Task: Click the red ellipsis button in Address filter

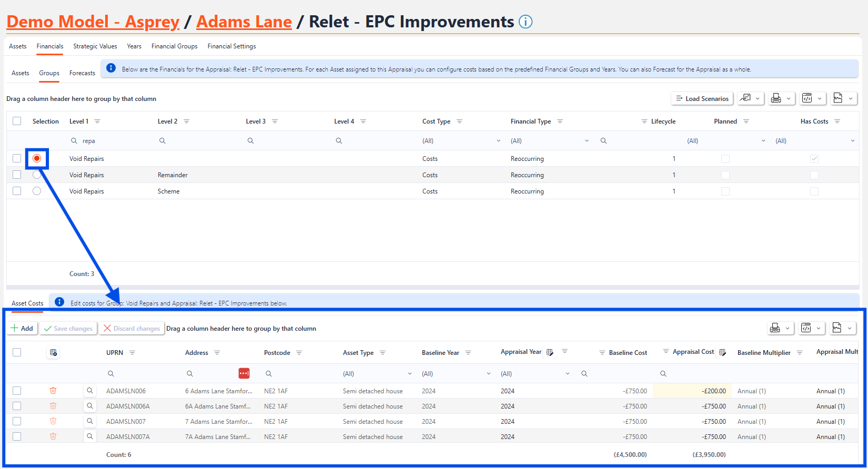Action: [x=244, y=373]
